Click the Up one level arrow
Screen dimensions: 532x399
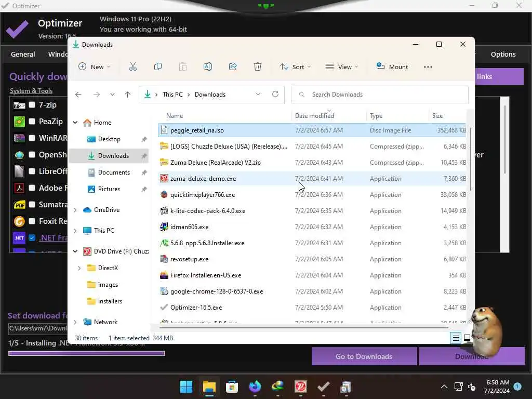[x=128, y=95]
